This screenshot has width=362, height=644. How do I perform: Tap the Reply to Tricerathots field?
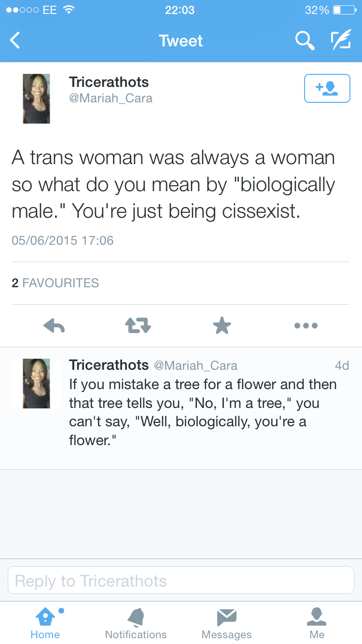pos(181,580)
